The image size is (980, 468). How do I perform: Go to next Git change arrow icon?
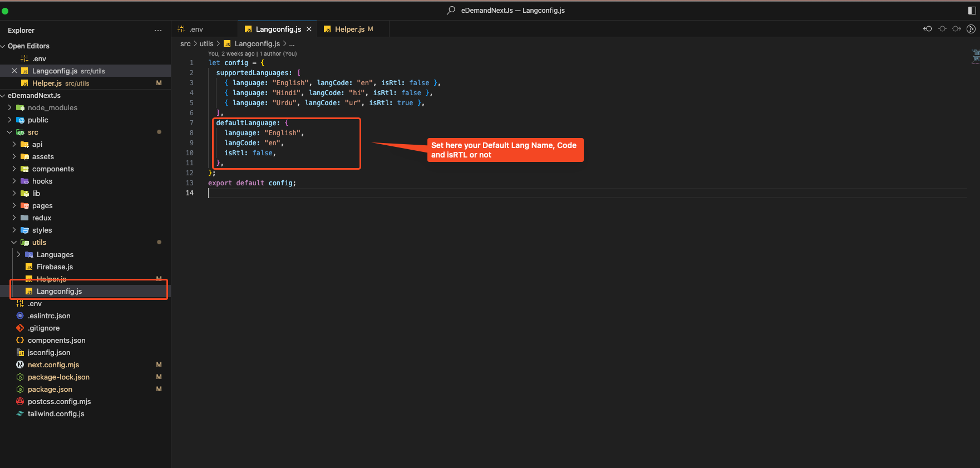957,29
